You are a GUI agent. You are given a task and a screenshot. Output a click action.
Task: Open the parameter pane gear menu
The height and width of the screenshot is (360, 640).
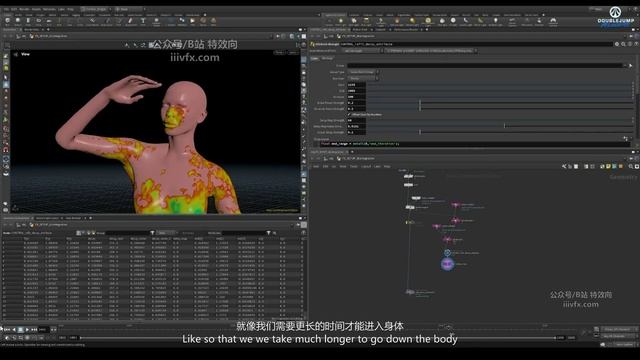pyautogui.click(x=617, y=44)
